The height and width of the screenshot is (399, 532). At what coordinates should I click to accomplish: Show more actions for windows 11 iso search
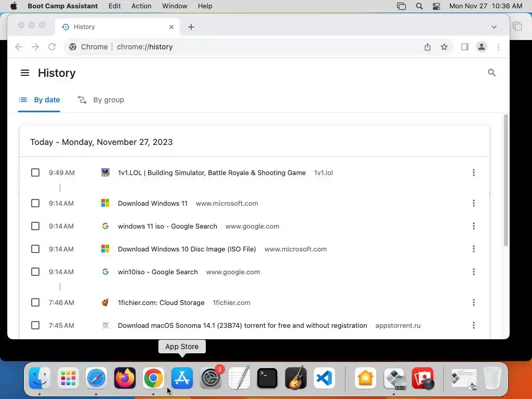[474, 226]
